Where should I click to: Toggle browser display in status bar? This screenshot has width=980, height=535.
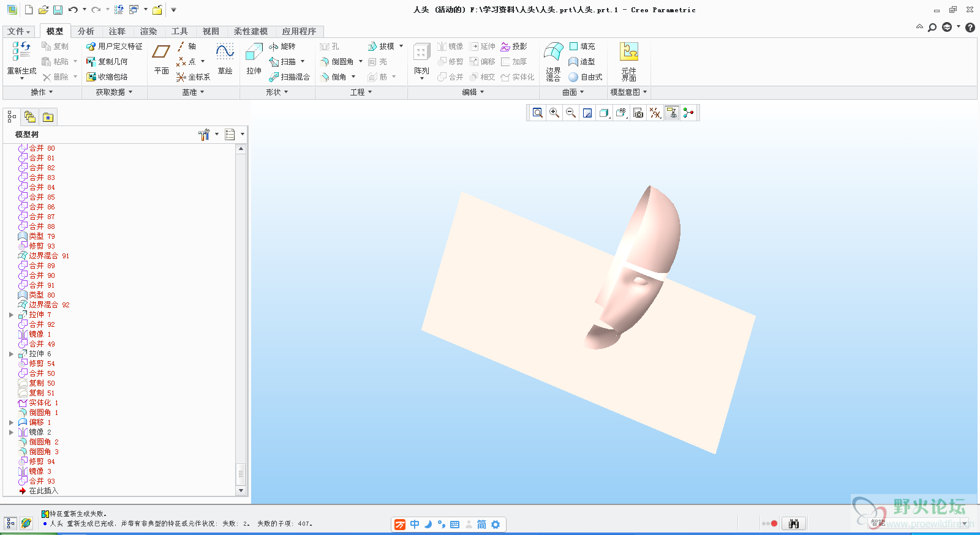(26, 523)
